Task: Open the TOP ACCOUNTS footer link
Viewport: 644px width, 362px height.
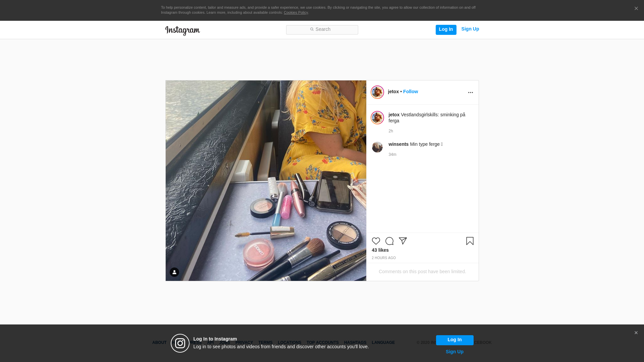Action: (x=322, y=343)
